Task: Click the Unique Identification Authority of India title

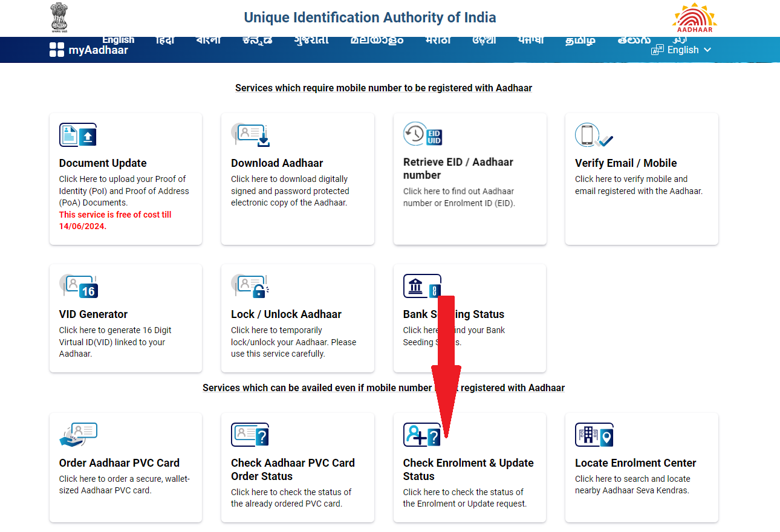Action: [x=370, y=18]
